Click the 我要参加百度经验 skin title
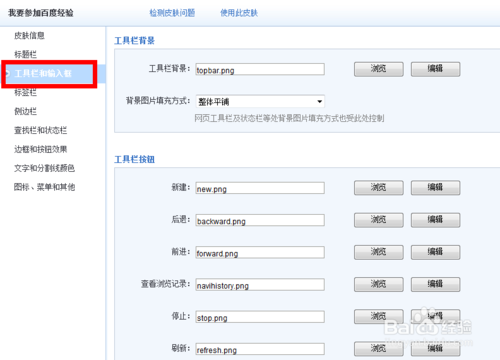The width and height of the screenshot is (500, 360). 41,13
